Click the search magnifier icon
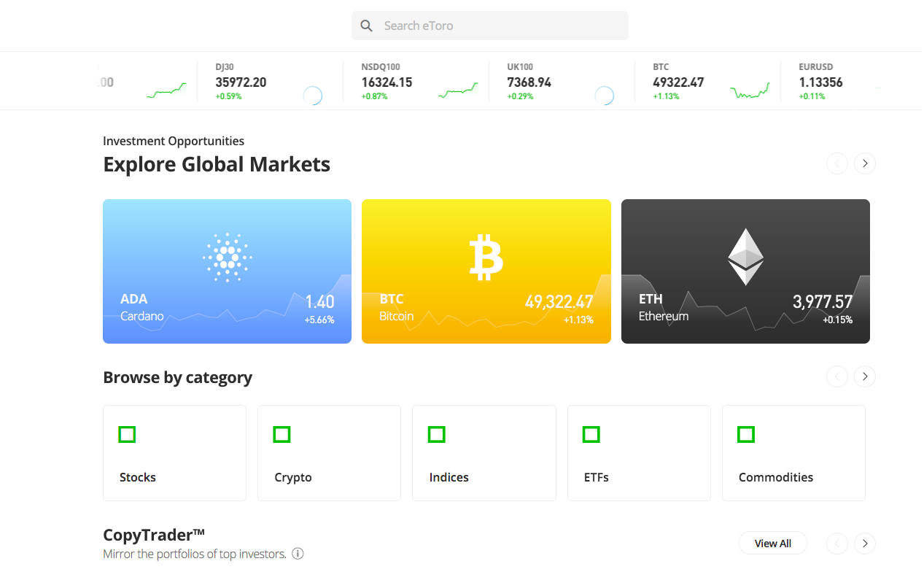The height and width of the screenshot is (572, 924). click(367, 26)
